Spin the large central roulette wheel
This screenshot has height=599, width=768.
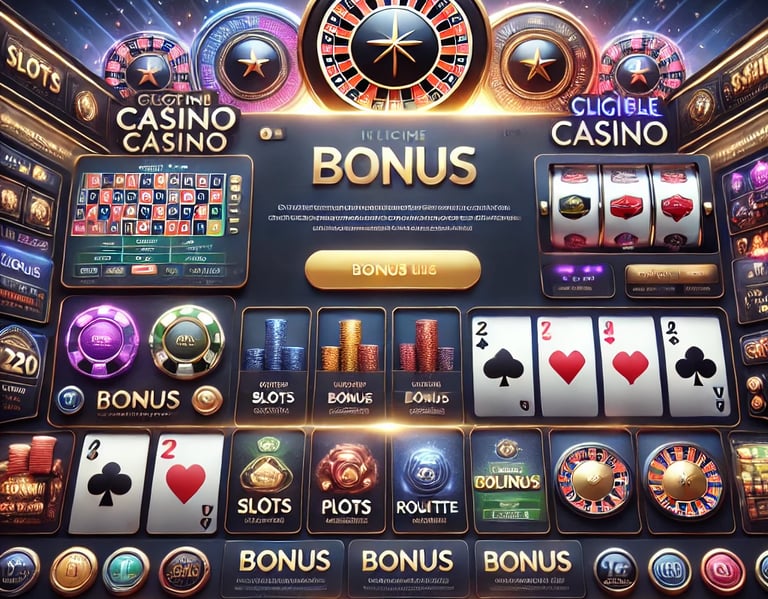tap(395, 47)
